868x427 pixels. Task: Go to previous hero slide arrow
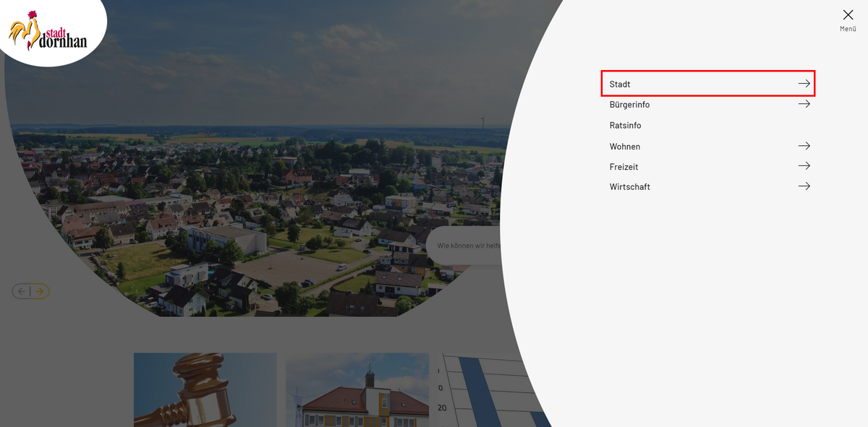(x=22, y=292)
